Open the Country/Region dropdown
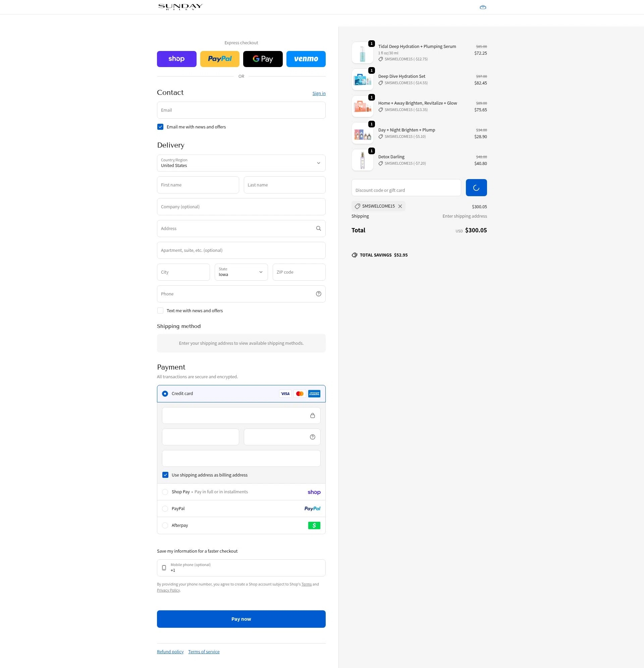Image resolution: width=644 pixels, height=668 pixels. click(x=241, y=163)
